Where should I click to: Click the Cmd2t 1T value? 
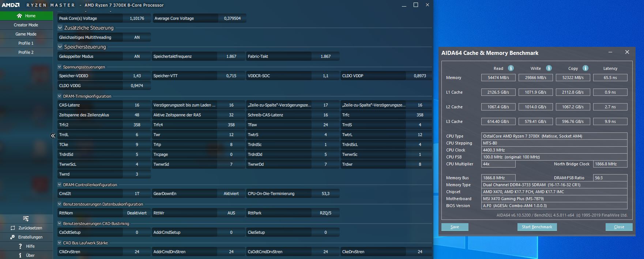pyautogui.click(x=137, y=194)
